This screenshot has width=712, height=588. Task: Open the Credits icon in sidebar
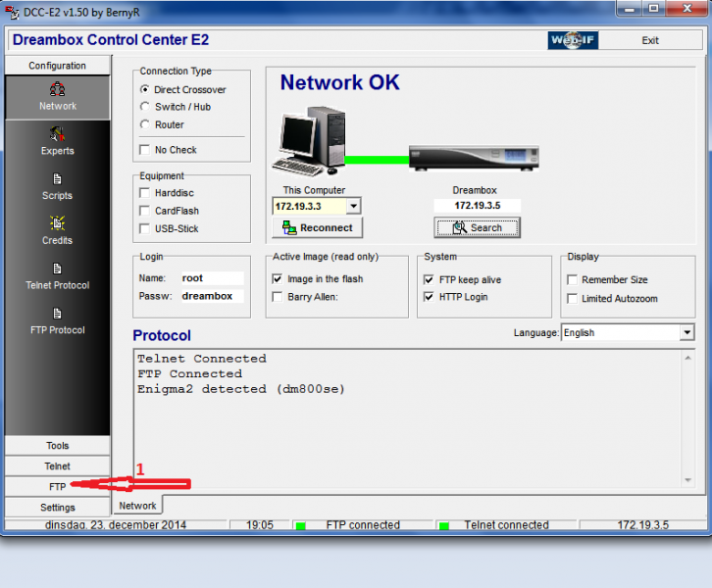point(57,224)
